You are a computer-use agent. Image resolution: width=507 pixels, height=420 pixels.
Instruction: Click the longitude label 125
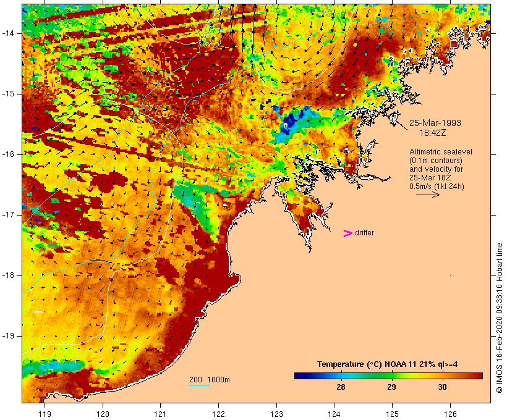click(x=392, y=414)
